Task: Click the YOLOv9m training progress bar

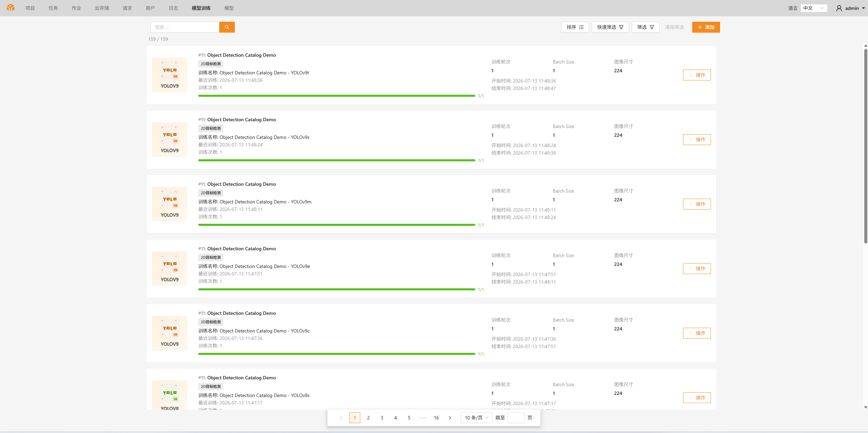Action: point(337,225)
